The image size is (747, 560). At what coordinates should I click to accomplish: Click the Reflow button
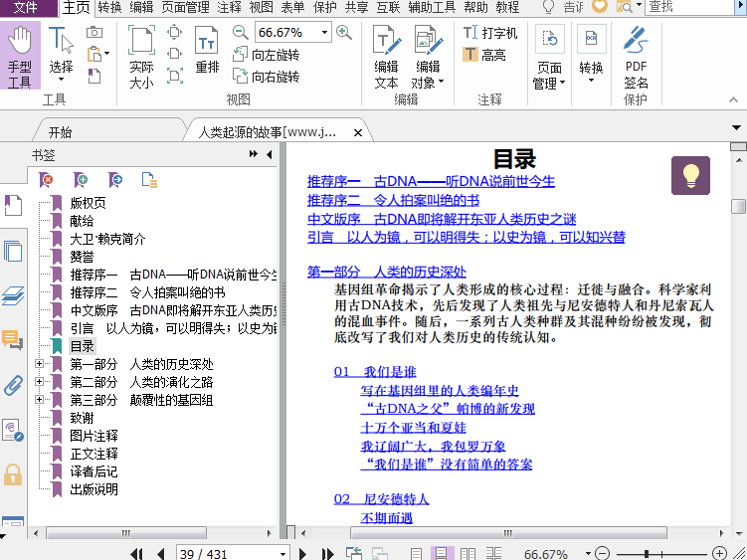(207, 50)
